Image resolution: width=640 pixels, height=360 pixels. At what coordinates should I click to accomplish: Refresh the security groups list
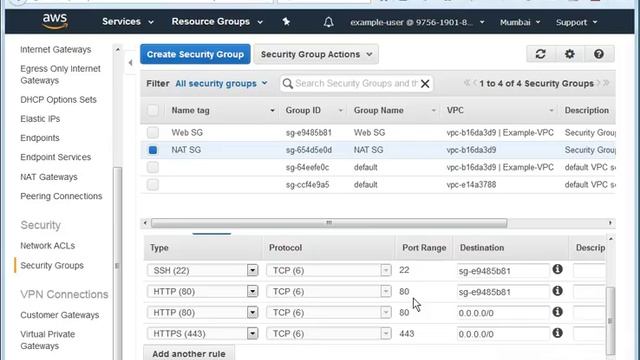click(x=540, y=54)
